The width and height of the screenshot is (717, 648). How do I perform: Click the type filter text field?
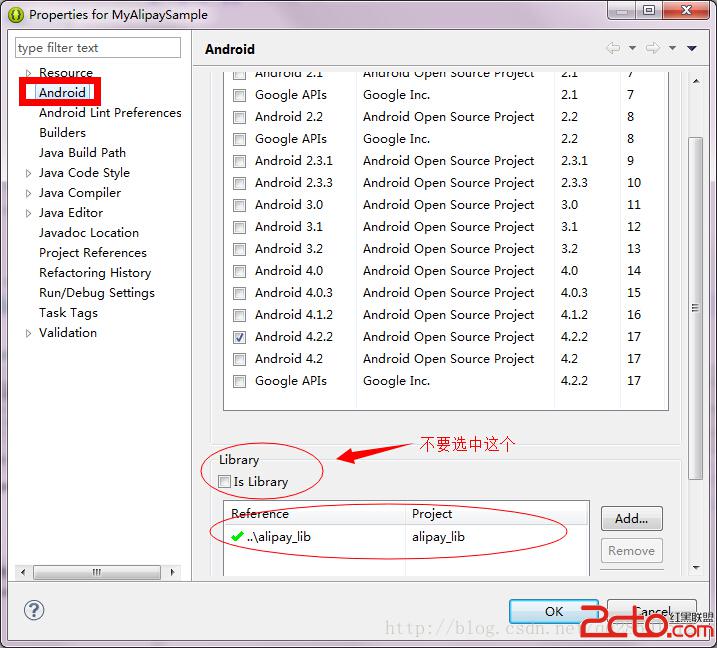[98, 48]
